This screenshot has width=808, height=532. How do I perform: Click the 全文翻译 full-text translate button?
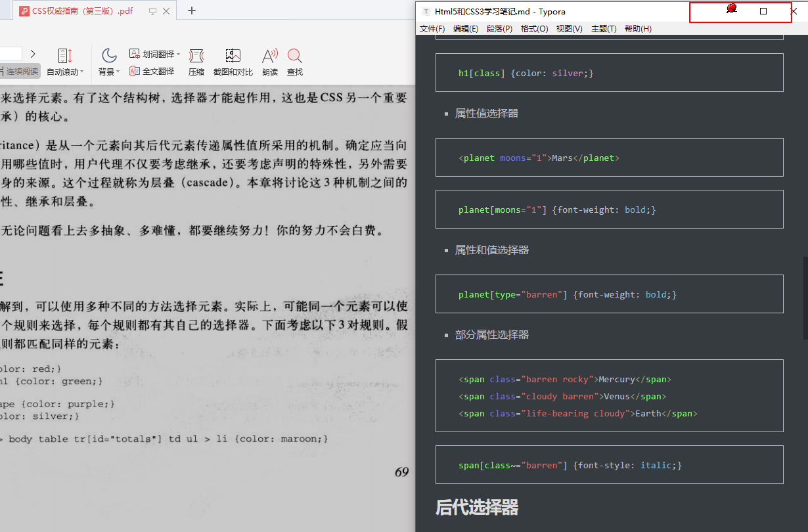152,71
